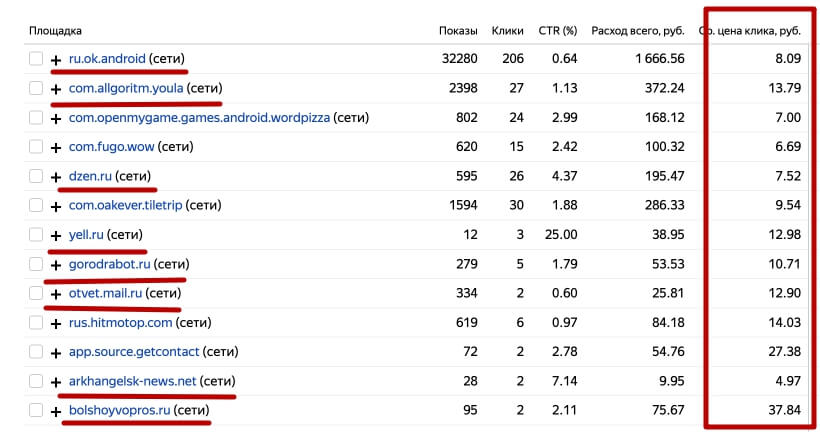This screenshot has height=432, width=820.
Task: Open the com.openmygame.games.android.wordpizza link
Action: click(199, 118)
